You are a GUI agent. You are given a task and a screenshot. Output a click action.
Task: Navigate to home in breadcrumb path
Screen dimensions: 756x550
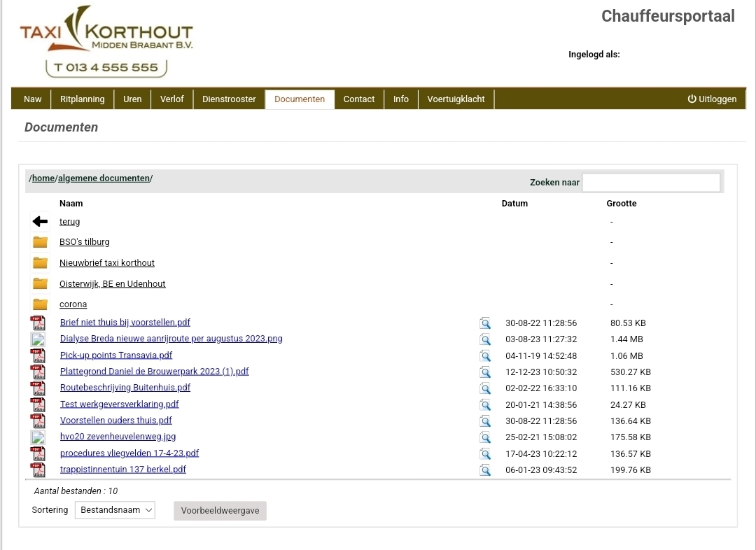[x=43, y=178]
